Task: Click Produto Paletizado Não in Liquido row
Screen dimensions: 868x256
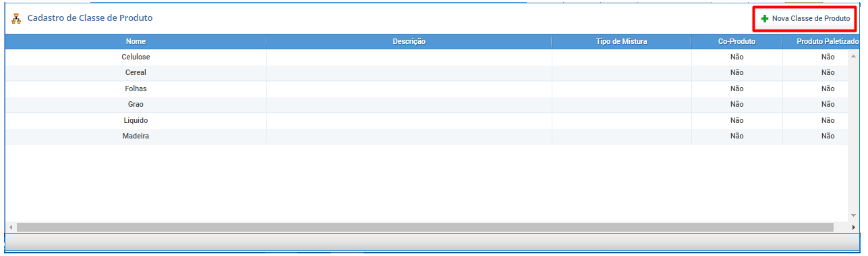Action: (828, 120)
